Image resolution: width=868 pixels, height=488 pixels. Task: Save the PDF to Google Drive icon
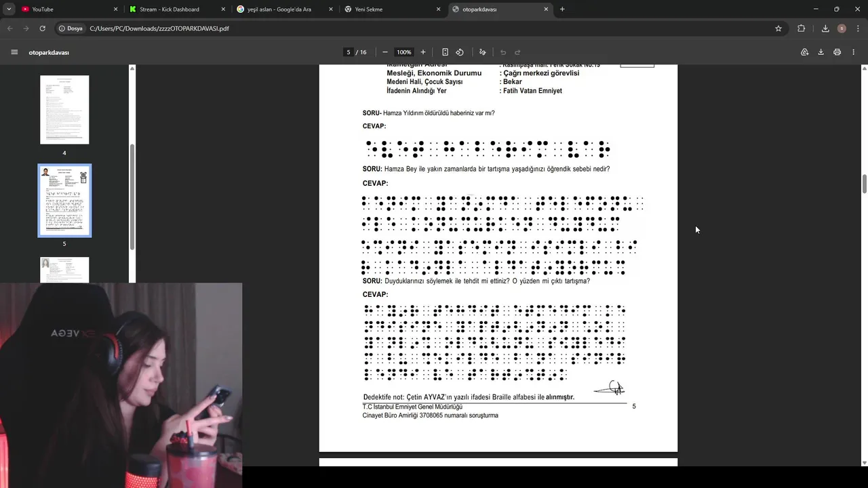tap(805, 52)
